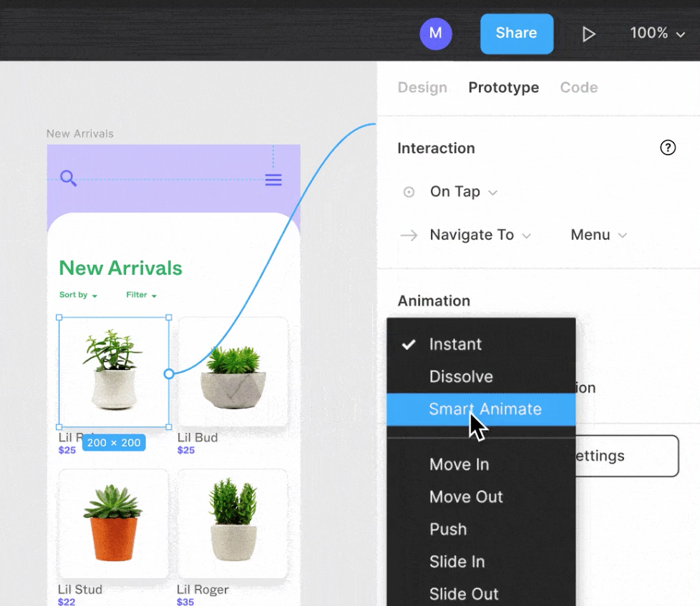Click the prototype connection node circle
This screenshot has width=700, height=606.
[x=169, y=373]
